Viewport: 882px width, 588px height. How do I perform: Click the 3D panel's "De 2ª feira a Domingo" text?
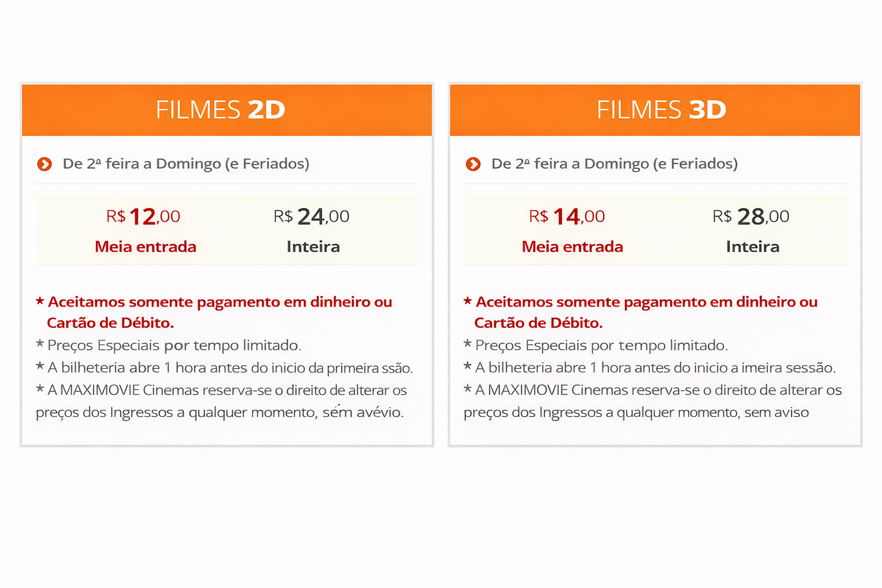[614, 164]
